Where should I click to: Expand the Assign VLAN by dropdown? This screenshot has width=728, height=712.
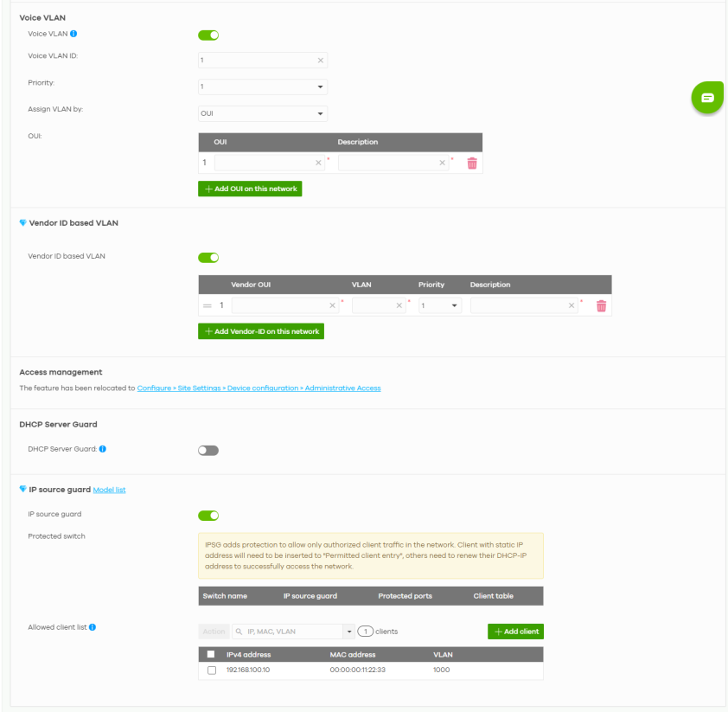pyautogui.click(x=263, y=113)
